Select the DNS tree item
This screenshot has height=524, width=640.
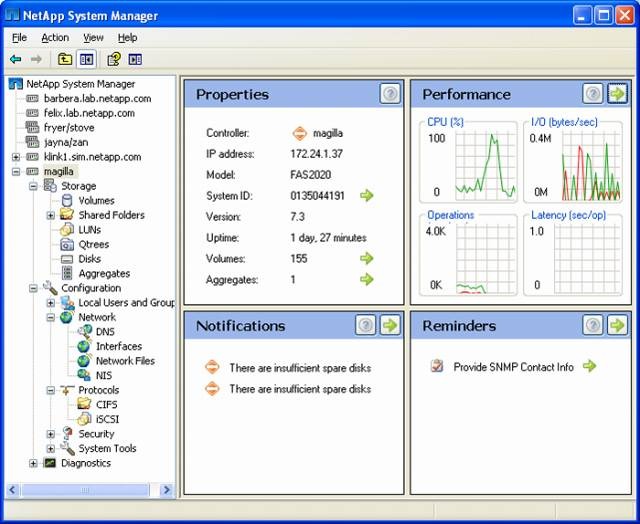(105, 332)
